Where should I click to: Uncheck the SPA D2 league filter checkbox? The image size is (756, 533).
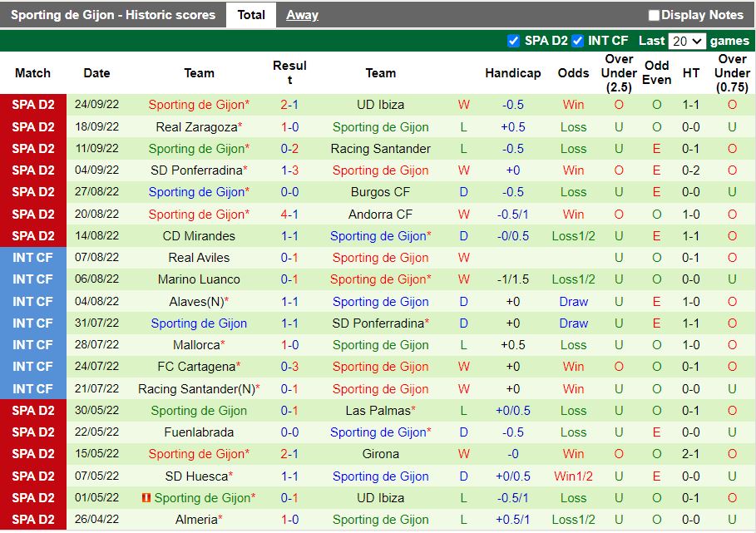point(513,41)
